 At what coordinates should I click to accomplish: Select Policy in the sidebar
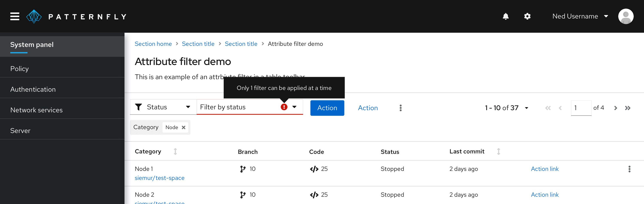coord(20,69)
